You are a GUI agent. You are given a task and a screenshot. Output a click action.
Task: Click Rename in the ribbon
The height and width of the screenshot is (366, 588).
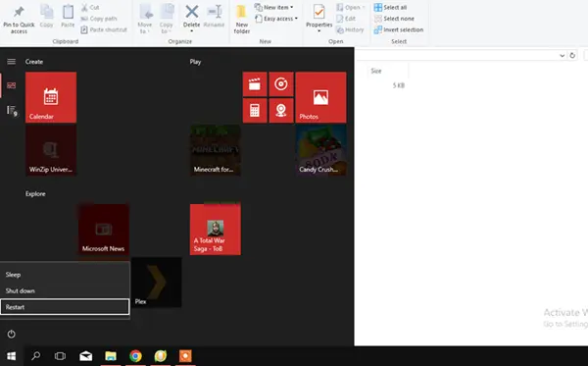pyautogui.click(x=214, y=16)
